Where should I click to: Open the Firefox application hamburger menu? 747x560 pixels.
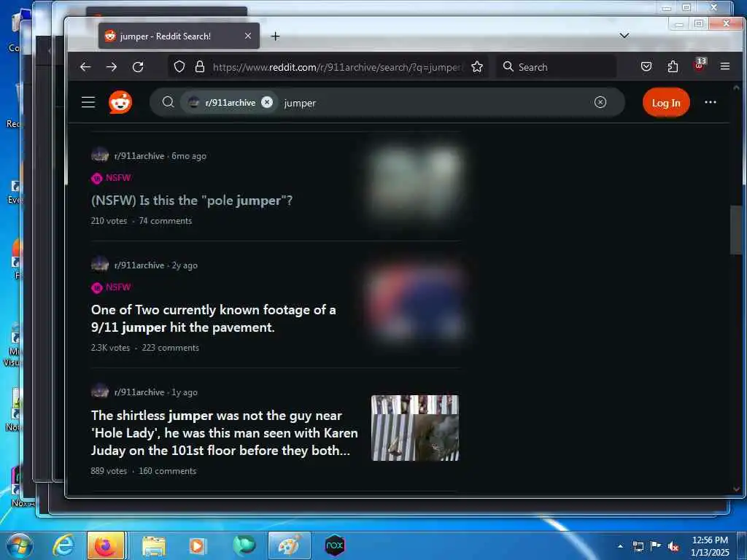pos(725,66)
